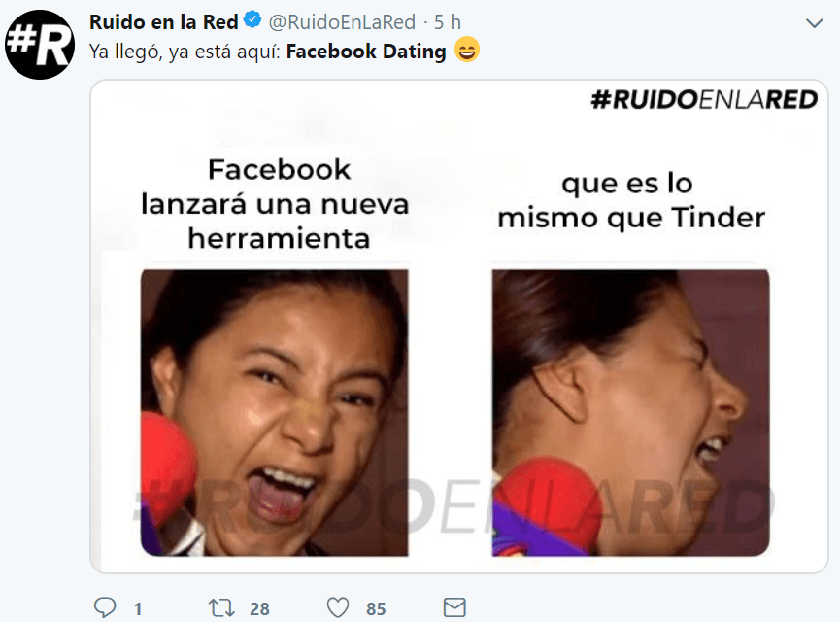
Task: Click the bold Facebook Dating text
Action: 366,52
